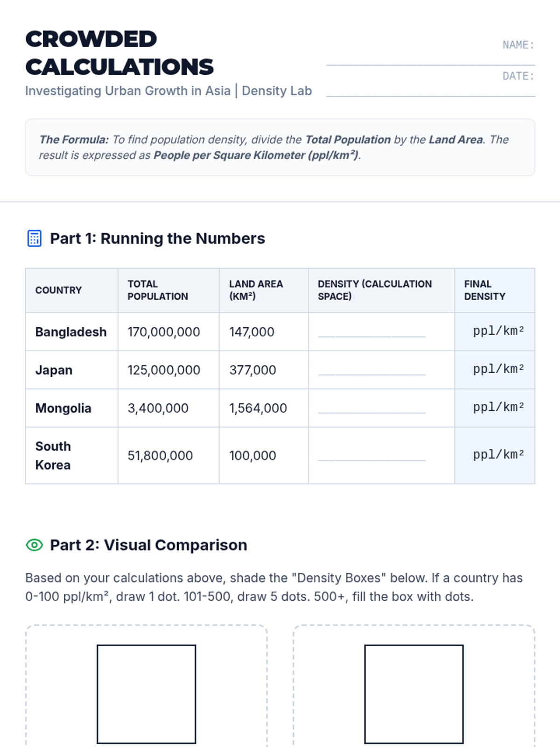Click the Final Density column header
Viewport: 560px width, 747px height.
(x=484, y=290)
